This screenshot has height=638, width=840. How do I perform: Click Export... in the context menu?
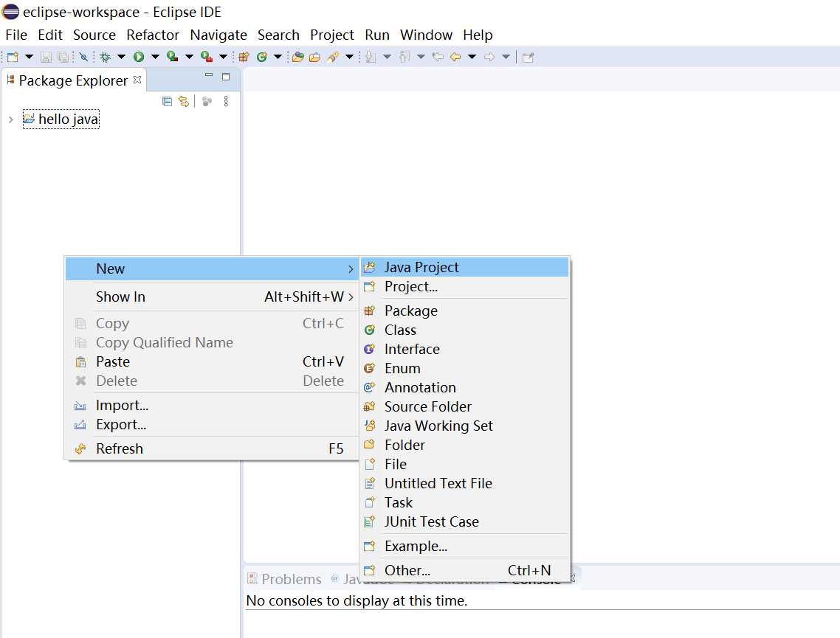tap(212, 425)
